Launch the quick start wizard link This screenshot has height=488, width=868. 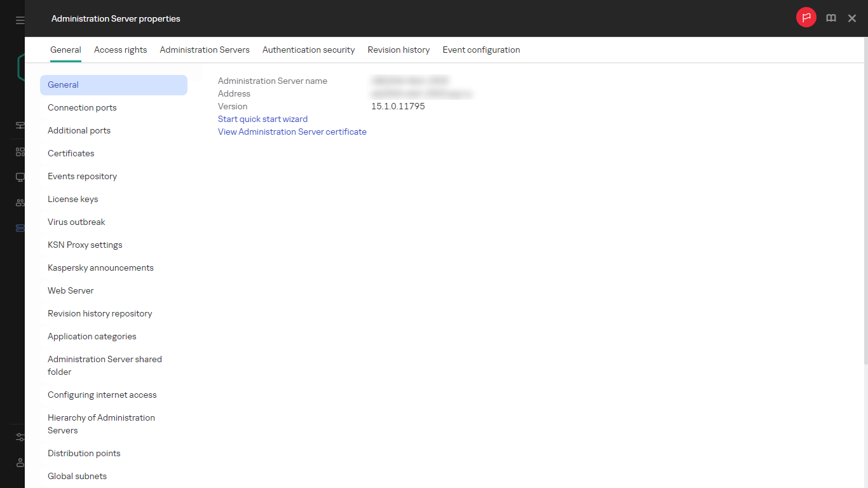point(262,119)
